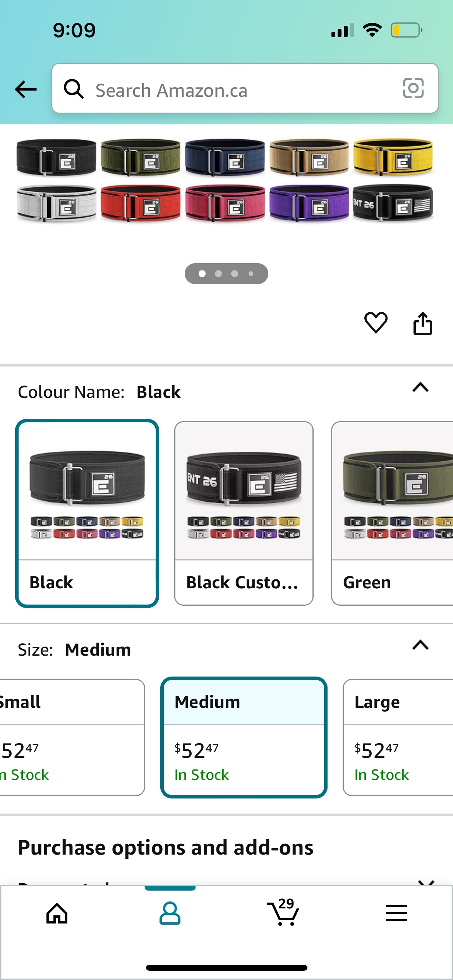Go to Home tab icon
The width and height of the screenshot is (453, 980).
coord(57,913)
